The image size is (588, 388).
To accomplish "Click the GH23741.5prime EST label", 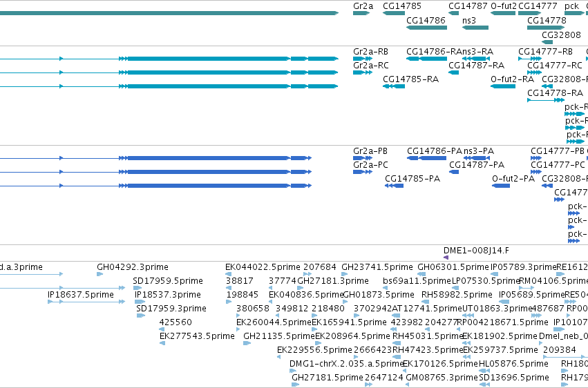I will tap(377, 267).
